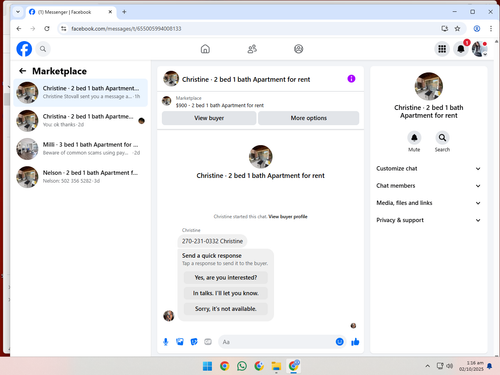Expand Media, files and links section
The image size is (500, 375).
(428, 203)
